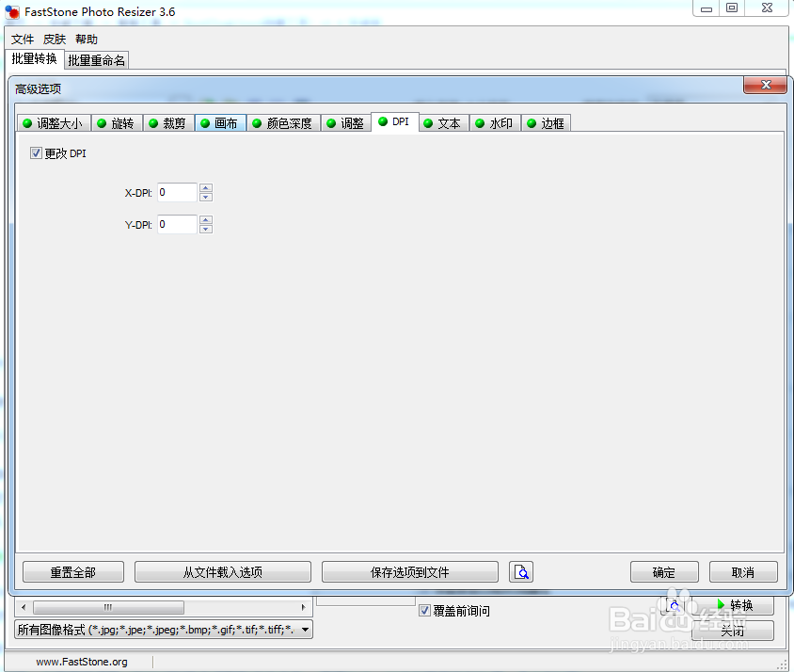Screen dimensions: 794x672
Task: Click 从文件载入选项 button
Action: pyautogui.click(x=223, y=572)
